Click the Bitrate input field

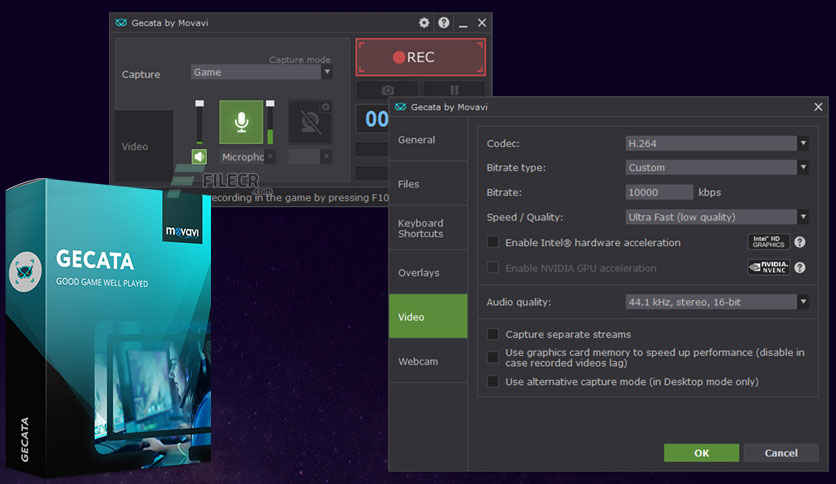click(x=659, y=192)
